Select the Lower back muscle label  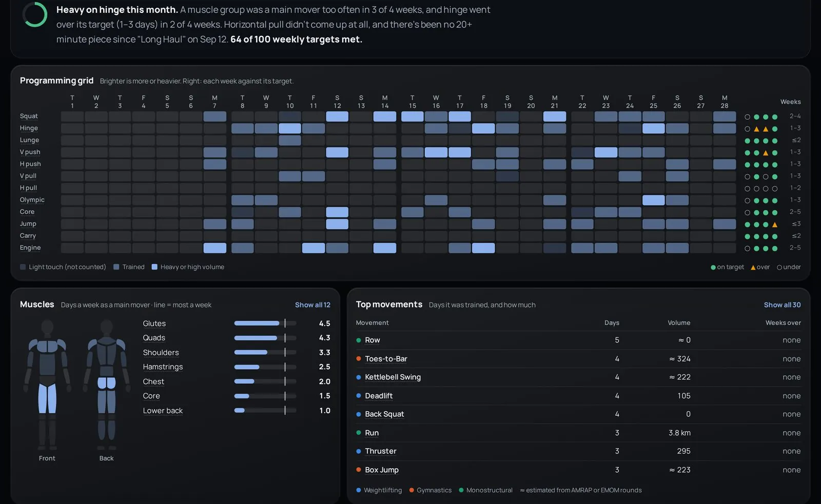coord(163,411)
